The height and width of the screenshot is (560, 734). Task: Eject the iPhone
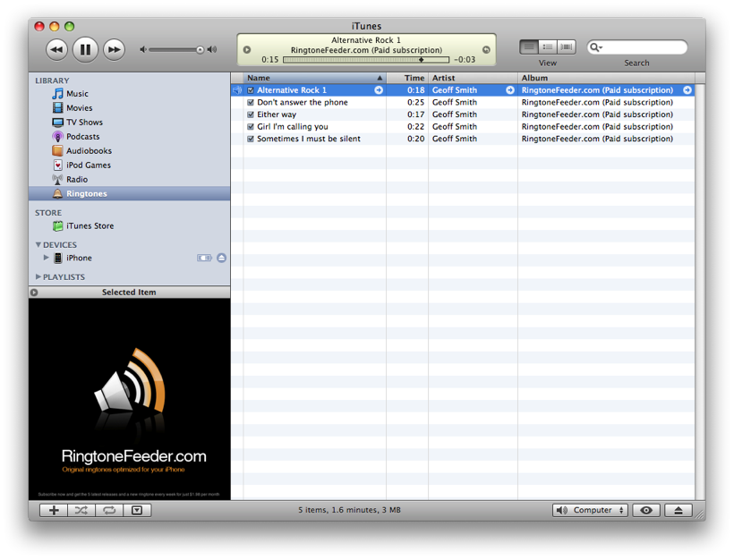tap(221, 258)
